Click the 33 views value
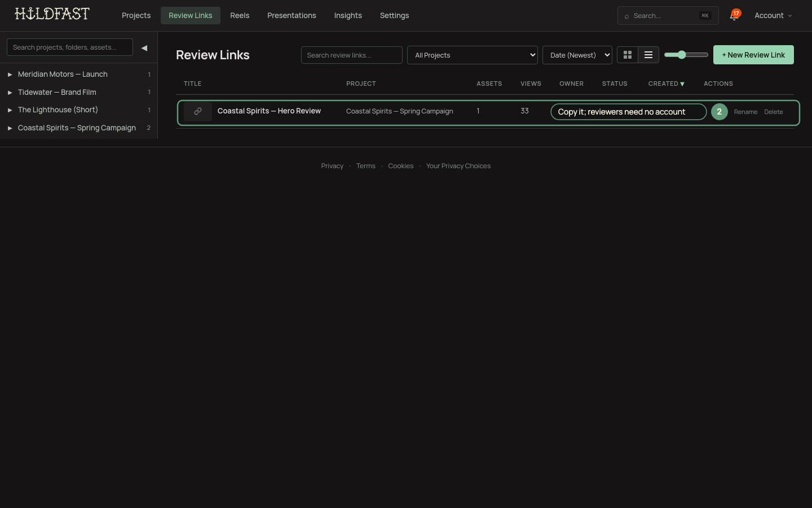812x508 pixels. tap(524, 111)
